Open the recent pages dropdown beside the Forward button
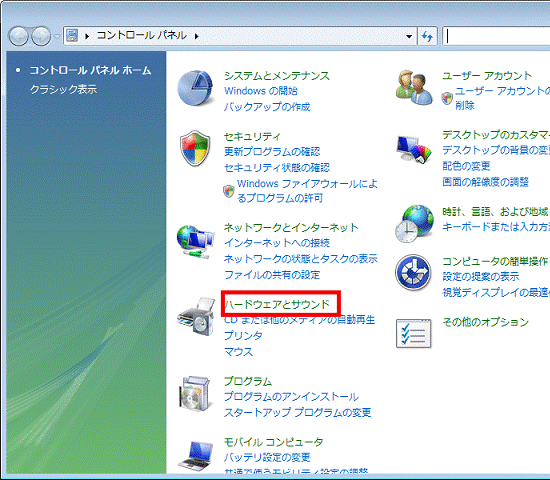The width and height of the screenshot is (550, 480). [x=57, y=36]
